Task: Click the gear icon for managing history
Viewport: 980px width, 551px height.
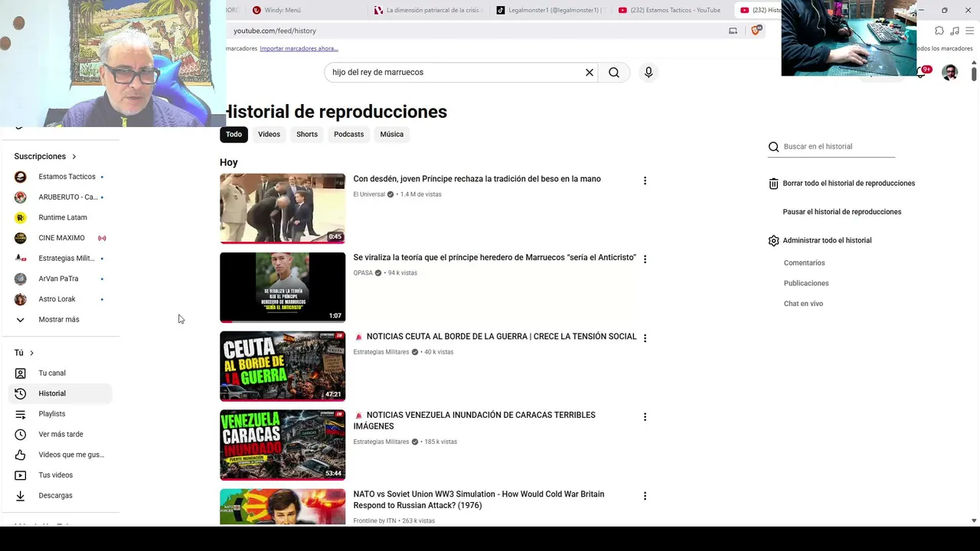Action: point(773,240)
